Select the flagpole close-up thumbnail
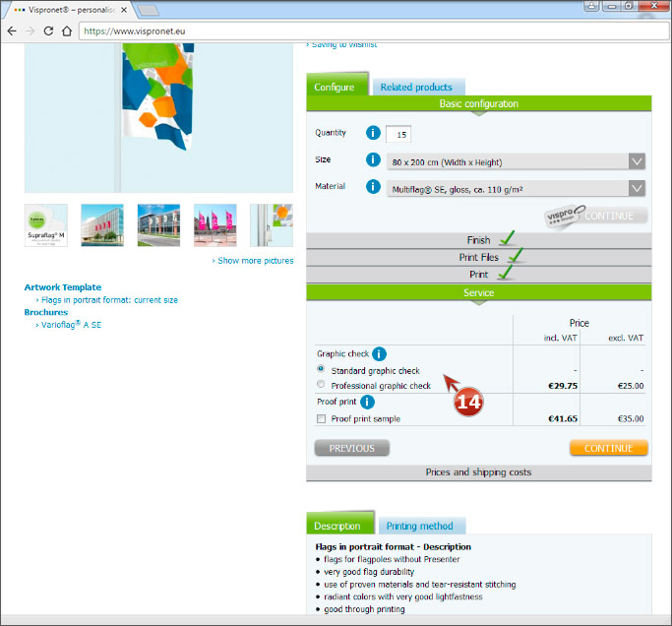This screenshot has width=672, height=626. [272, 225]
